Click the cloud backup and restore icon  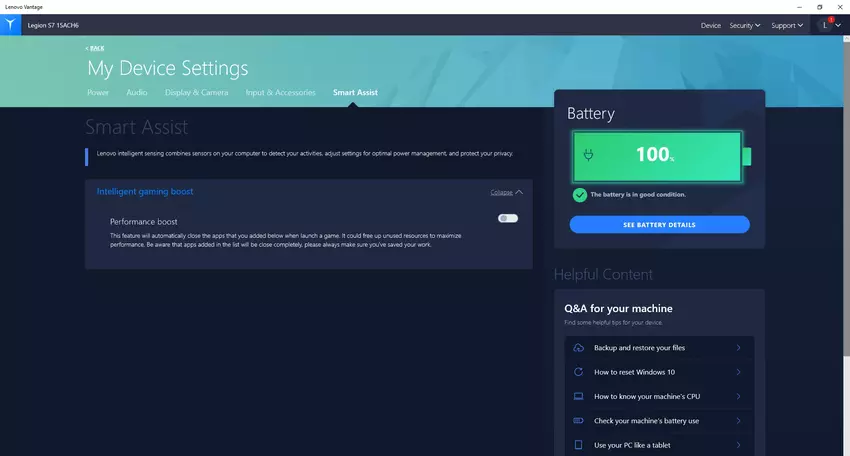click(578, 348)
